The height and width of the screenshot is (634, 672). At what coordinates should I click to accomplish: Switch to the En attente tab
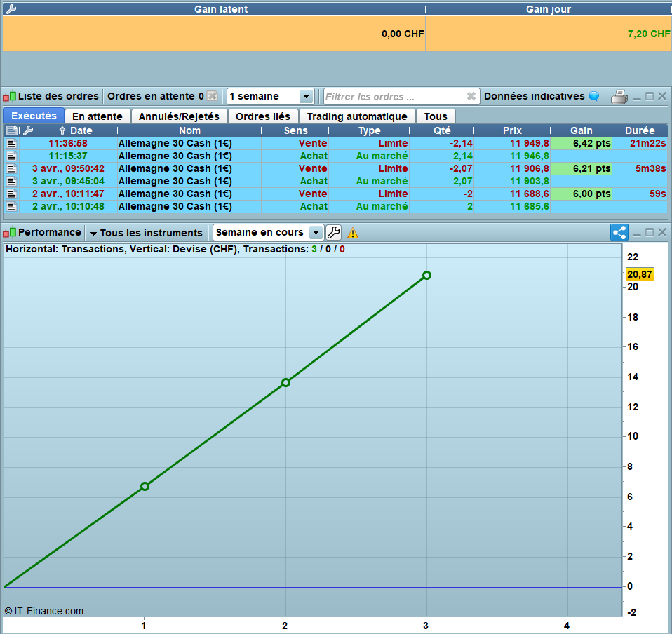[98, 116]
